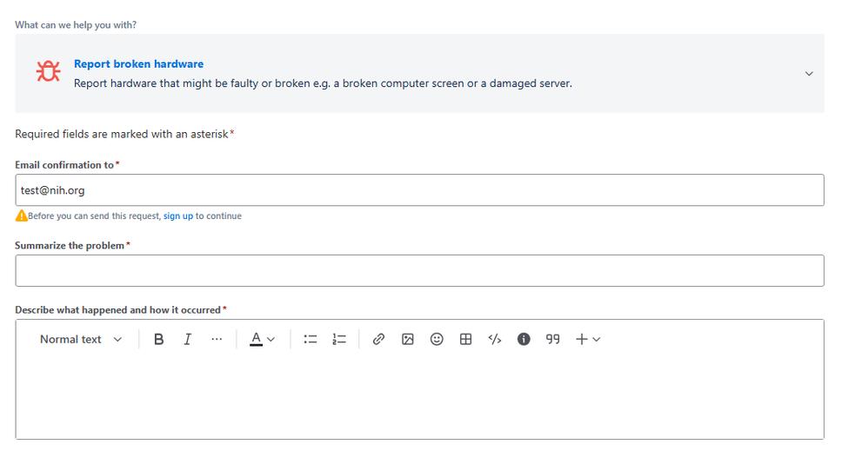Image resolution: width=868 pixels, height=451 pixels.
Task: Focus the Email confirmation to field
Action: point(419,190)
